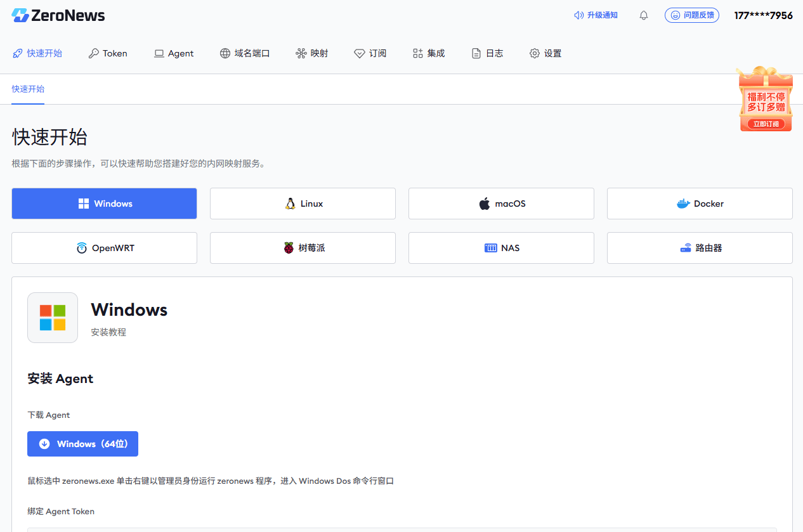
Task: Open 设置 via the gear icon
Action: (535, 53)
